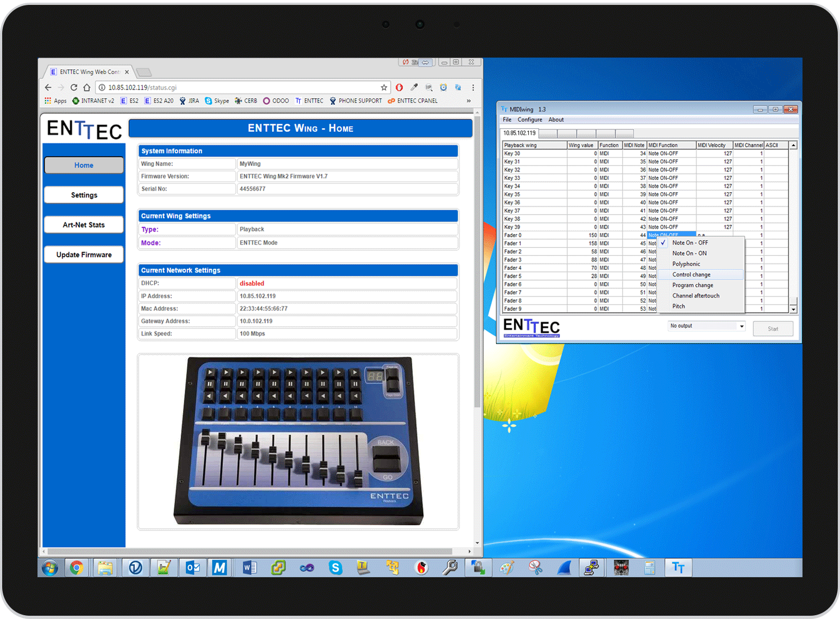Reload the ENTTEC Wing status page
Image resolution: width=840 pixels, height=619 pixels.
[x=73, y=87]
